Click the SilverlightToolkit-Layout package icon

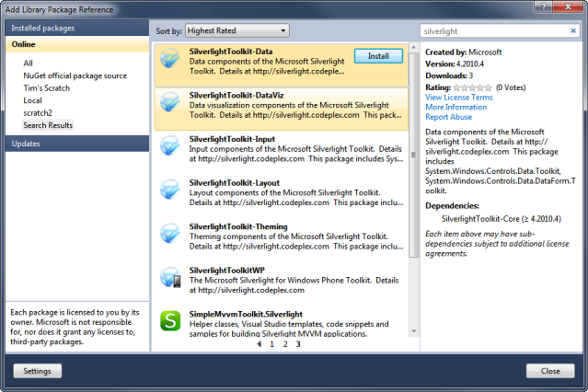click(x=170, y=190)
